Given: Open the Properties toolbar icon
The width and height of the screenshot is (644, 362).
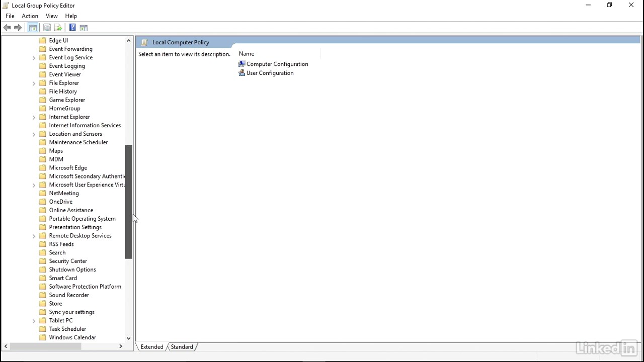Looking at the screenshot, I should pos(47,28).
